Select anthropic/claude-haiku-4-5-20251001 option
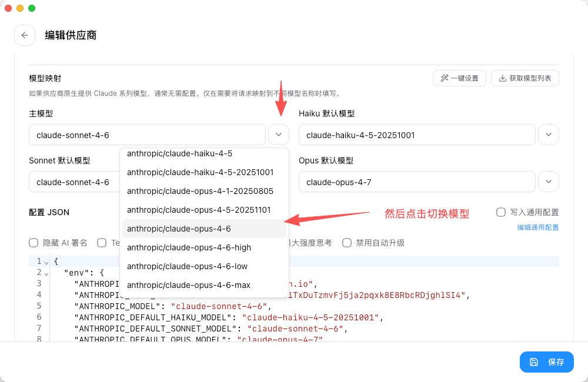This screenshot has height=382, width=588. point(205,172)
